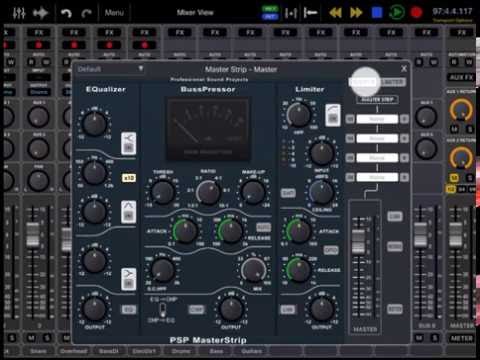The height and width of the screenshot is (360, 480).
Task: Click the METER button at bottom right
Action: [461, 339]
